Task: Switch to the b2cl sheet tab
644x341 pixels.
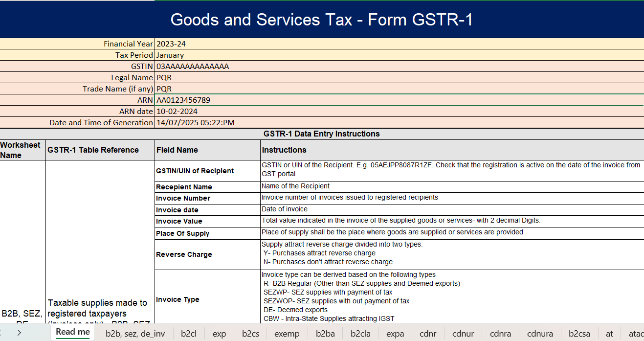Action: click(x=189, y=333)
